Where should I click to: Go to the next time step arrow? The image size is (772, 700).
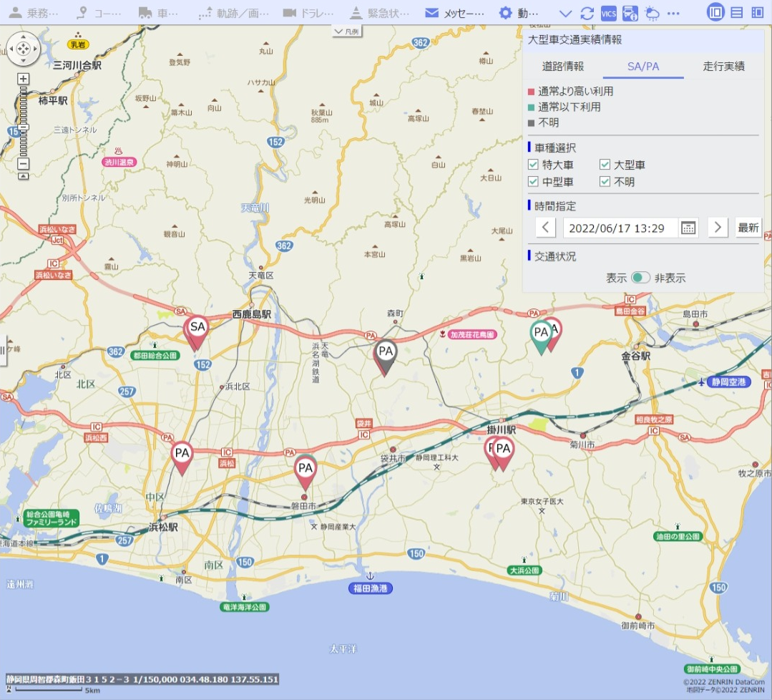click(x=718, y=228)
